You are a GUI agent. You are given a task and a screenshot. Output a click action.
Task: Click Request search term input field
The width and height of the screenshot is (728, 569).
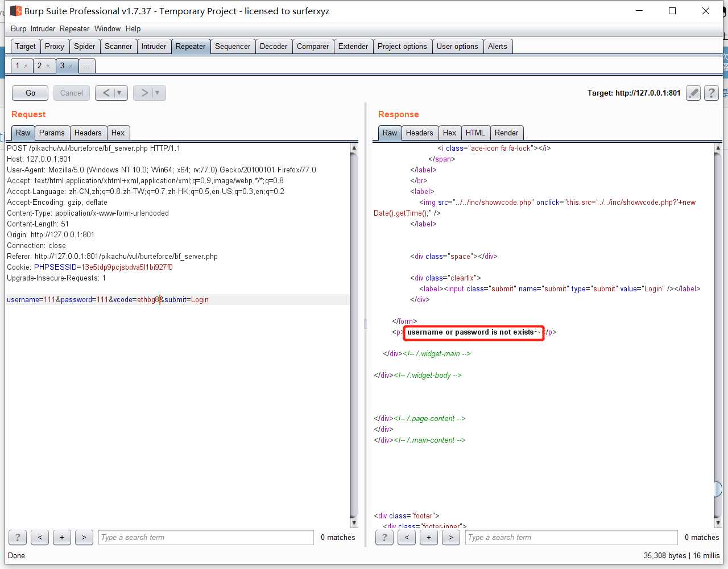click(x=206, y=537)
